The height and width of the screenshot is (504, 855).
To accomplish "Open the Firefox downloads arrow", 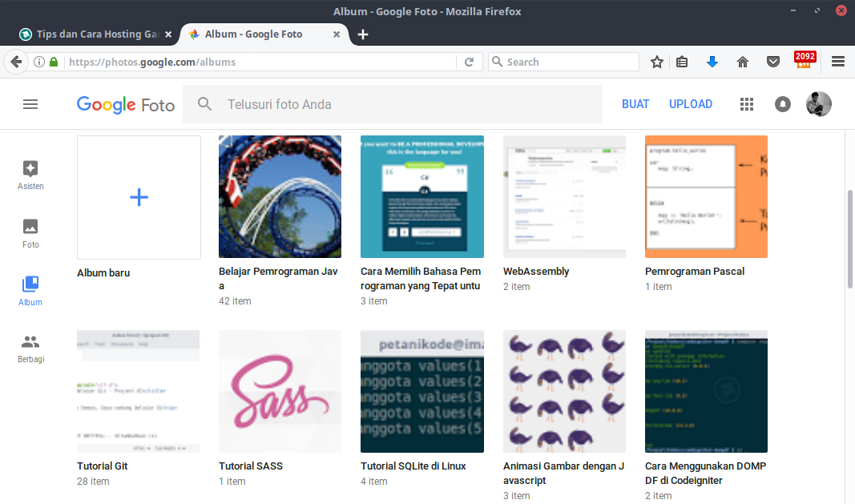I will click(x=712, y=62).
